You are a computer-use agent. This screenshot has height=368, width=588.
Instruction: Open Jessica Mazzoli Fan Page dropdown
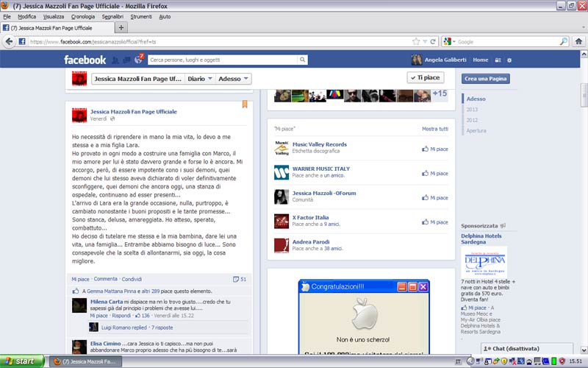coord(137,78)
